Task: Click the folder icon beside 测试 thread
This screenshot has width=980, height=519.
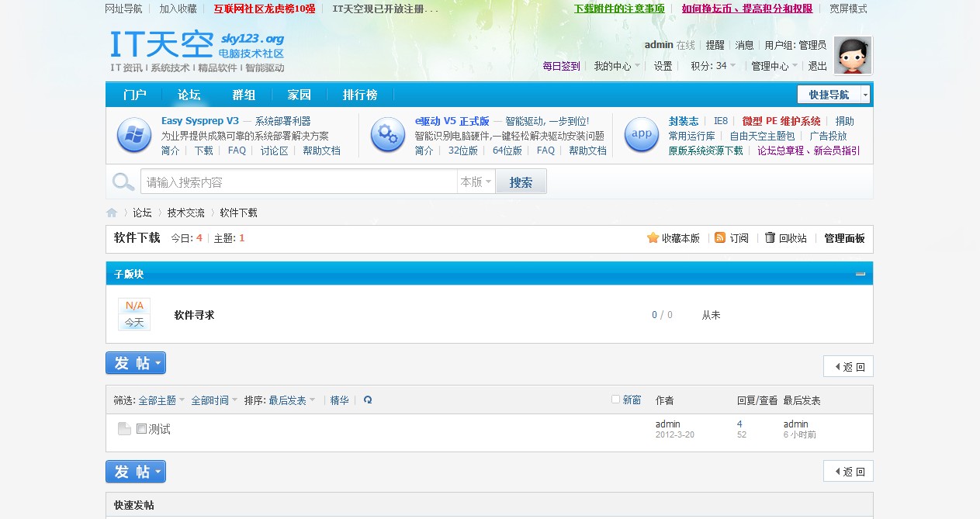Action: pos(124,429)
